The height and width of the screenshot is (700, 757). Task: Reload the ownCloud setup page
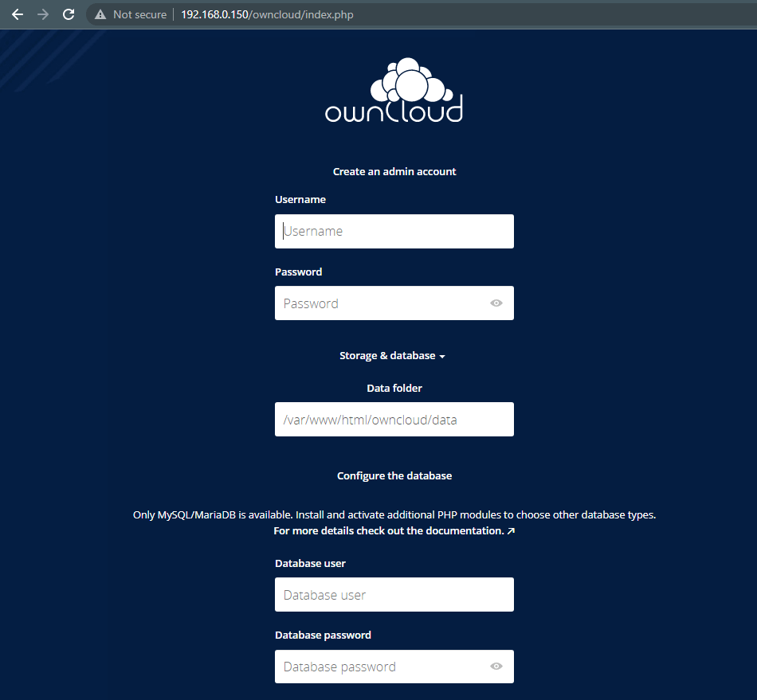coord(69,14)
